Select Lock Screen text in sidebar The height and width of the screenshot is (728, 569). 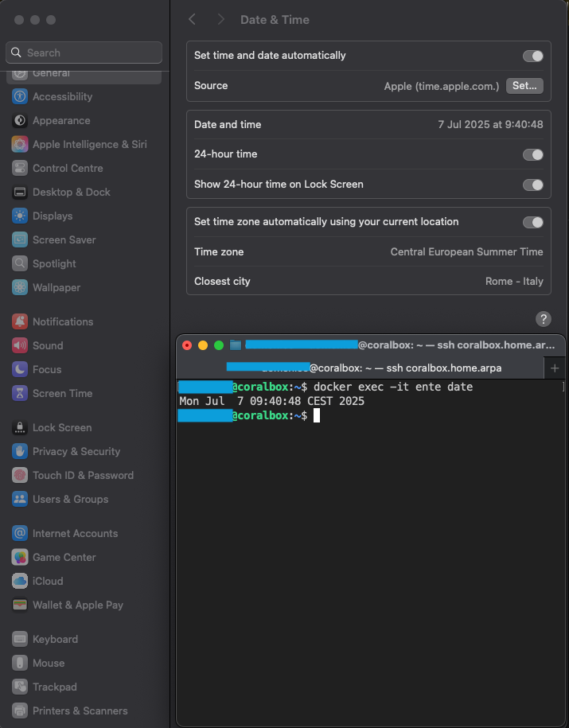coord(62,427)
